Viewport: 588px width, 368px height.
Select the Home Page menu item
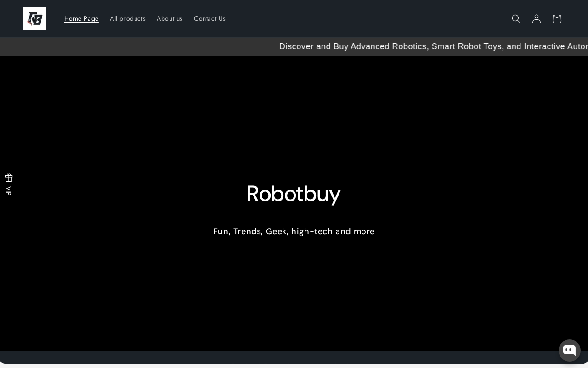coord(81,19)
